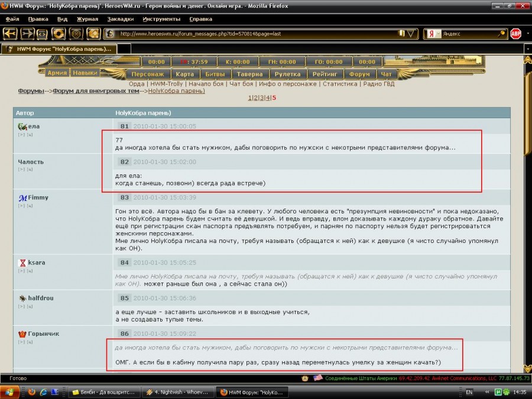Screen dimensions: 532x399
Task: Open the Радио ГВД link
Action: click(x=378, y=84)
